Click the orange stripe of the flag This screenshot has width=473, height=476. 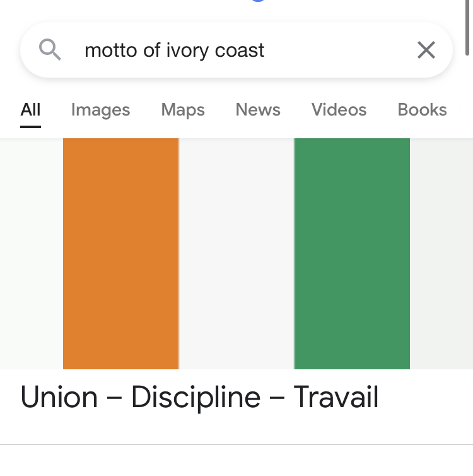pos(121,253)
